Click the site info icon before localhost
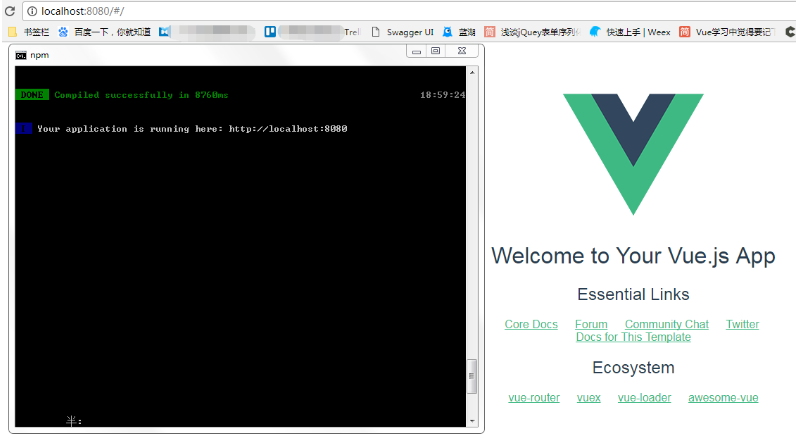 pos(32,11)
